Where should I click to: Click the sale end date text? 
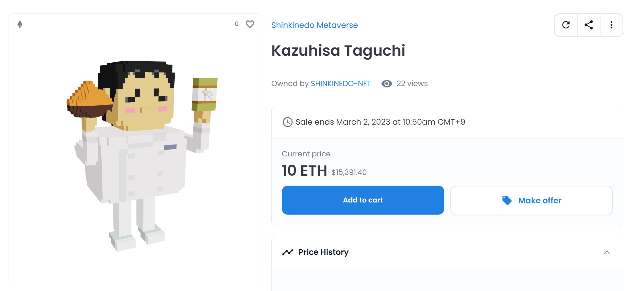click(x=380, y=122)
